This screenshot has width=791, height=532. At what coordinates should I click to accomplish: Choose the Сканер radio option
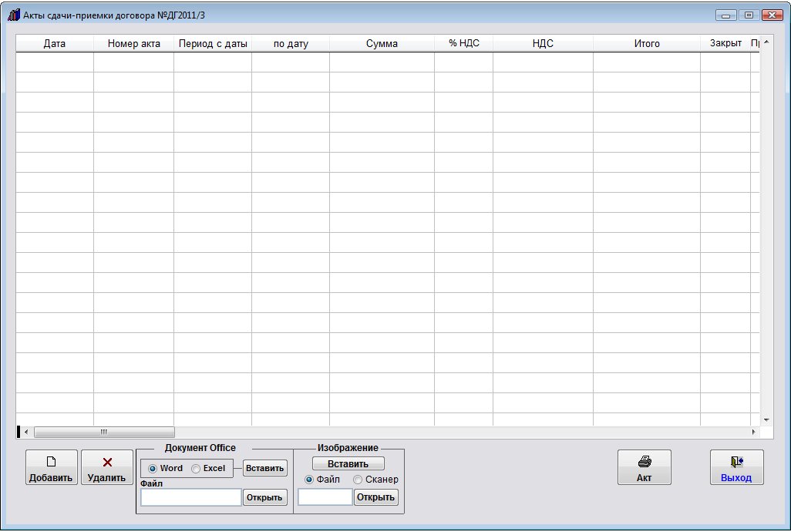pyautogui.click(x=358, y=480)
